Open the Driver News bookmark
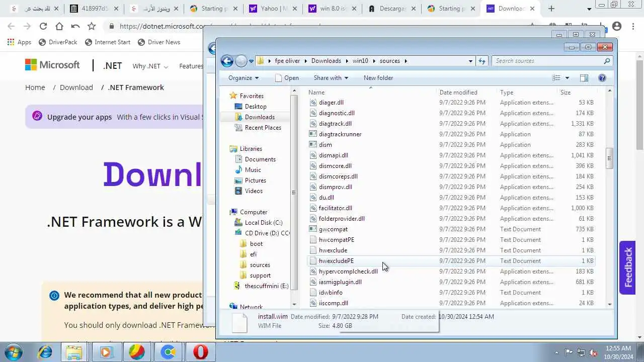644x362 pixels. click(x=158, y=42)
